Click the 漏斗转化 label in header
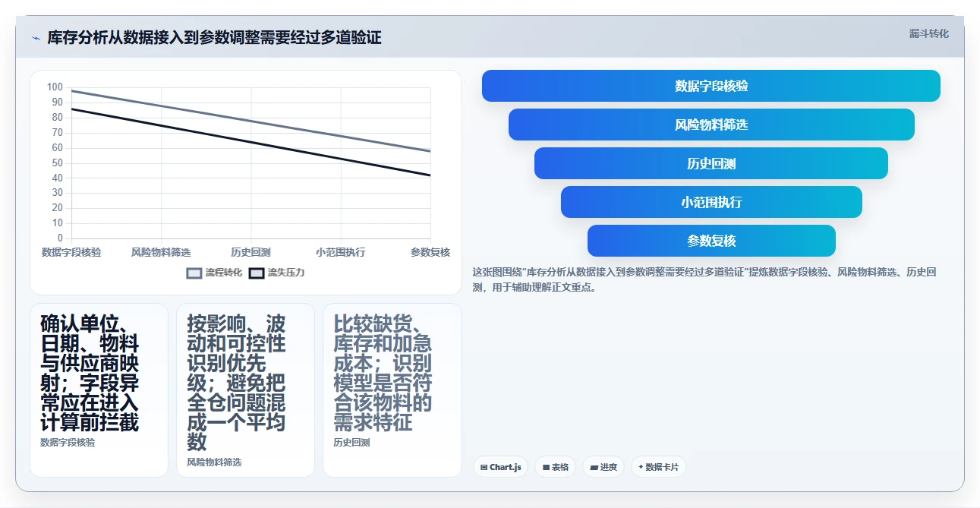Screen dimensions: 980x508 tap(928, 33)
